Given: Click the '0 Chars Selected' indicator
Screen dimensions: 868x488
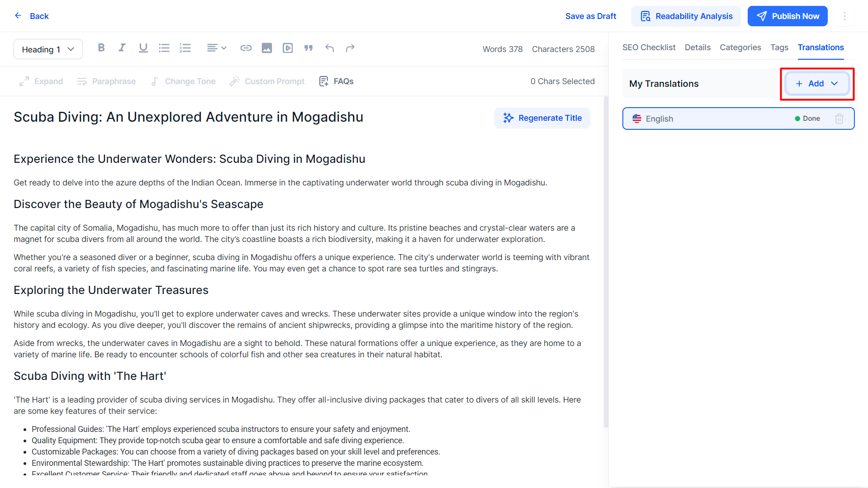Looking at the screenshot, I should click(563, 81).
